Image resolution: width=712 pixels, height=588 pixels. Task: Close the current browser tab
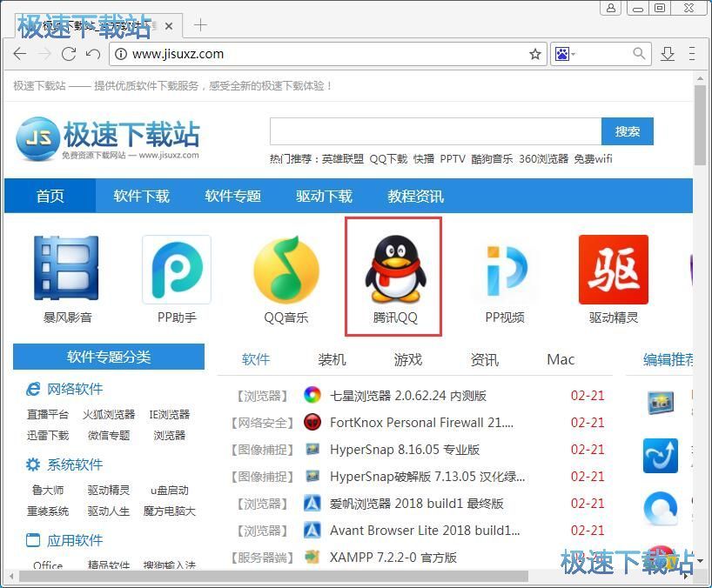[x=169, y=26]
